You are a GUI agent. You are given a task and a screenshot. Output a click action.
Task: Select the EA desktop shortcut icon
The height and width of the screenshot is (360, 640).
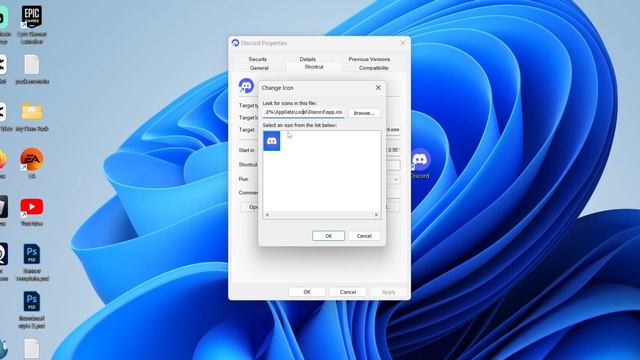pos(32,163)
